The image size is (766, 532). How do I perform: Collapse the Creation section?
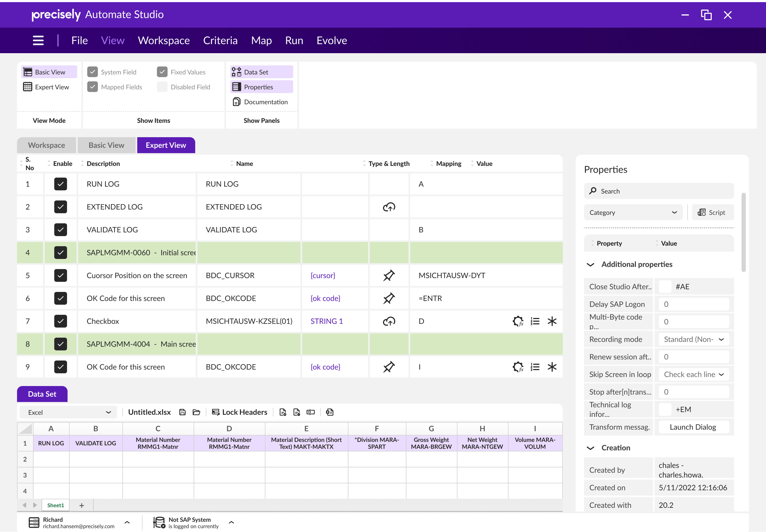[x=590, y=448]
